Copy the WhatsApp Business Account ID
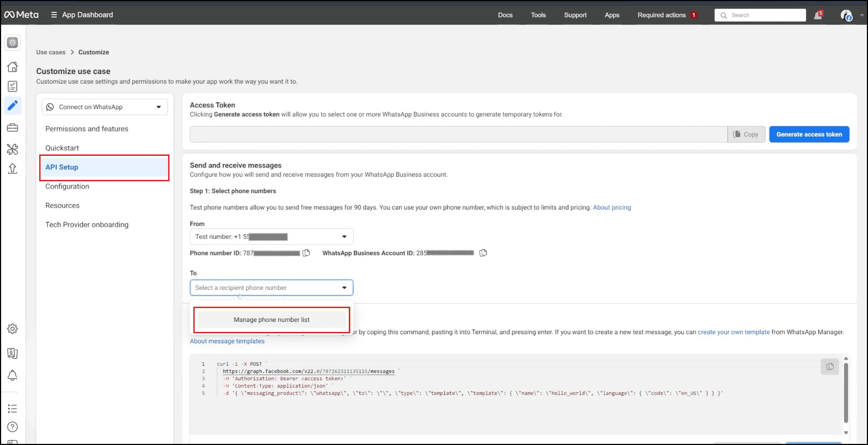Viewport: 868px width, 445px height. pos(483,253)
